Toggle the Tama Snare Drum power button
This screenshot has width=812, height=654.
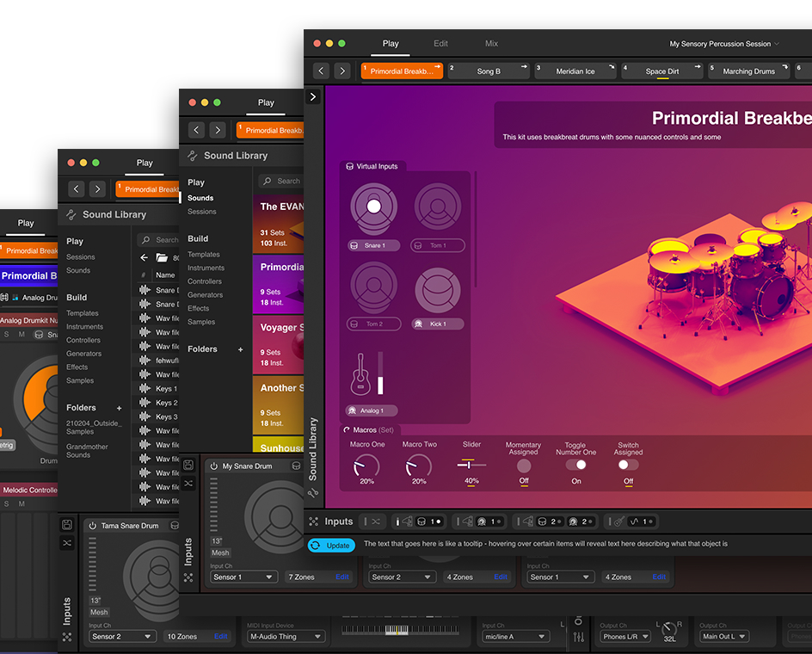coord(93,526)
